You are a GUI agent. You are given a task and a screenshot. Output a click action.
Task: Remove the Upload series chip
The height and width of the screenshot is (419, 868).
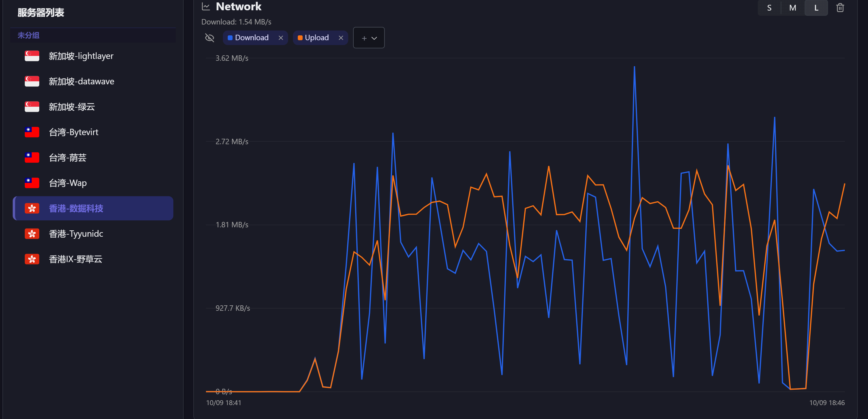(341, 38)
